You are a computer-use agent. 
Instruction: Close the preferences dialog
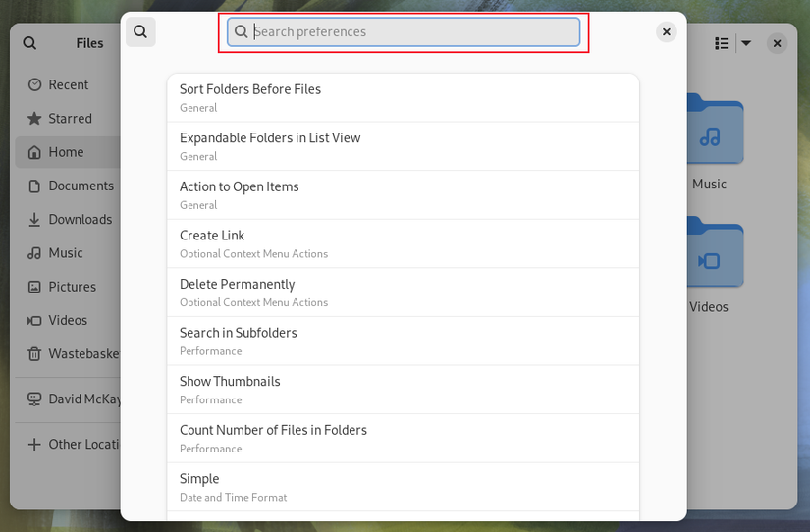tap(667, 32)
